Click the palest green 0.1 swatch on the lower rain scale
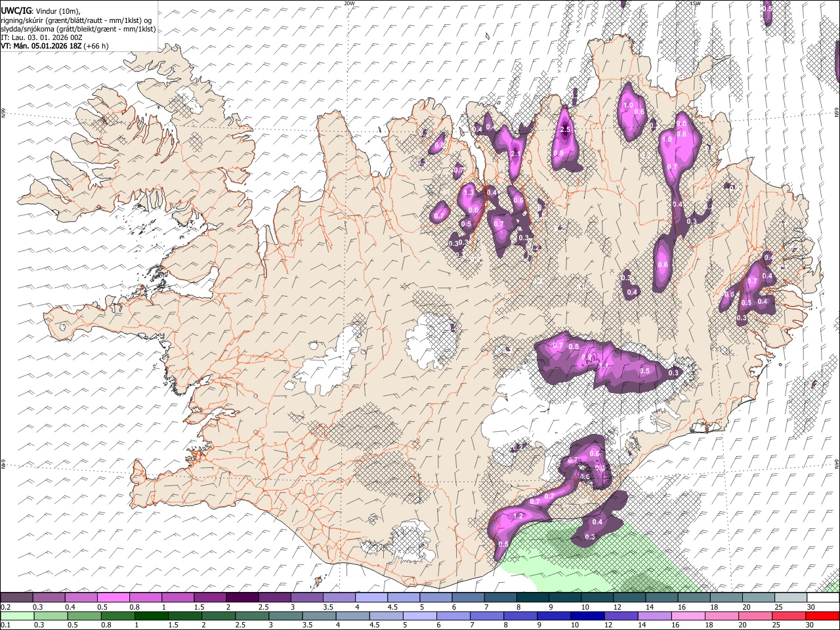Viewport: 840px width, 630px height. (x=17, y=616)
